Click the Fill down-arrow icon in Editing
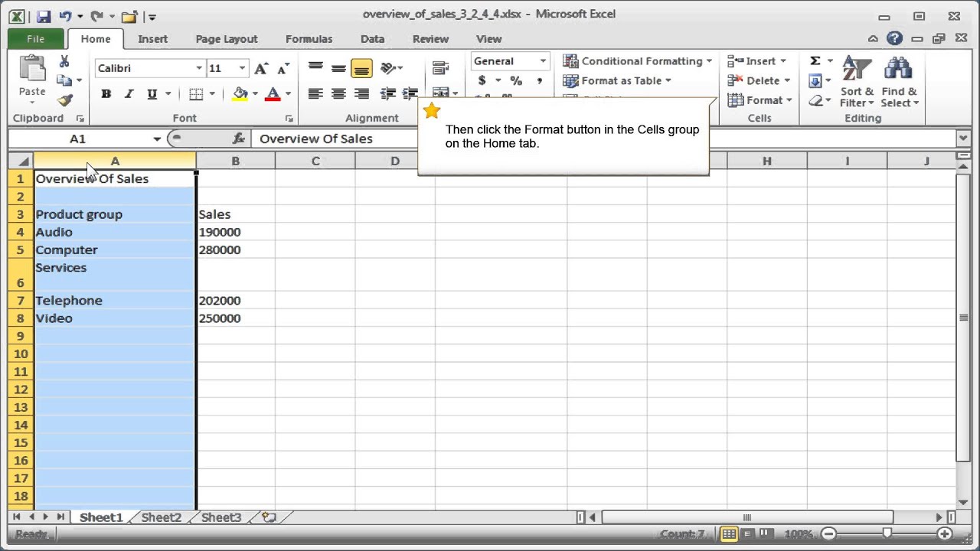Screen dimensions: 980x551 point(815,80)
